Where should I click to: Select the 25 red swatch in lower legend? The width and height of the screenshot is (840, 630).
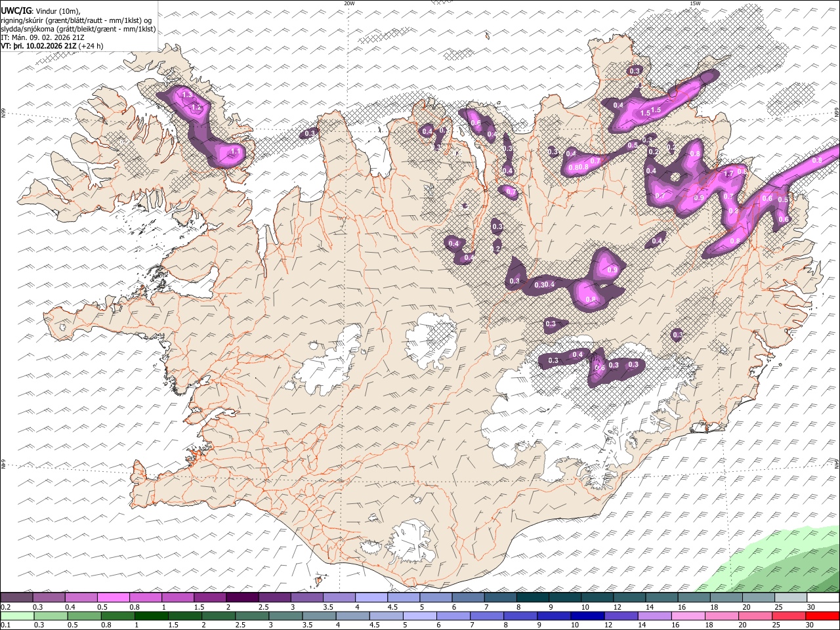click(789, 616)
